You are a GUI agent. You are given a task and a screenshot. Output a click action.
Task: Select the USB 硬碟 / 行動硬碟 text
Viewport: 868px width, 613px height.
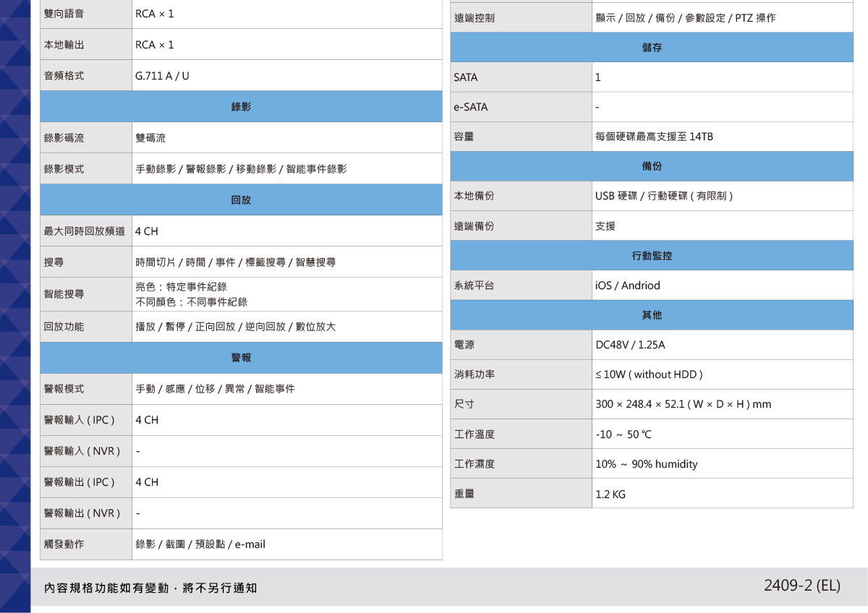[665, 196]
